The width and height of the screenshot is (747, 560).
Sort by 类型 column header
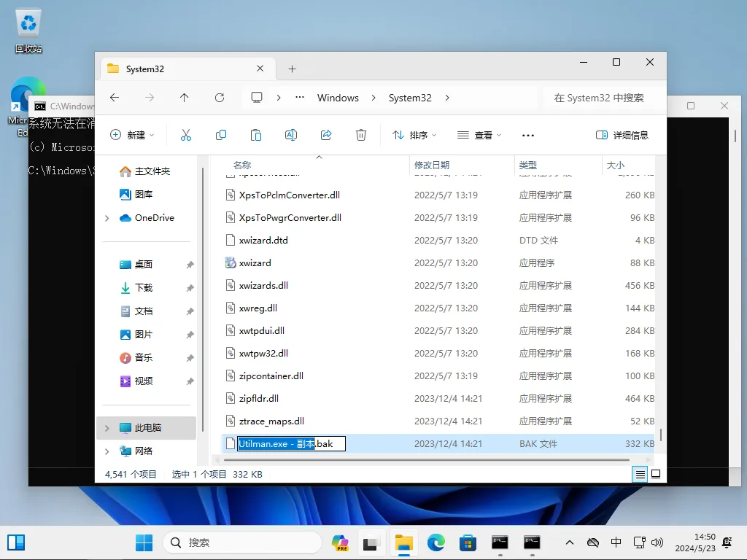(x=528, y=166)
